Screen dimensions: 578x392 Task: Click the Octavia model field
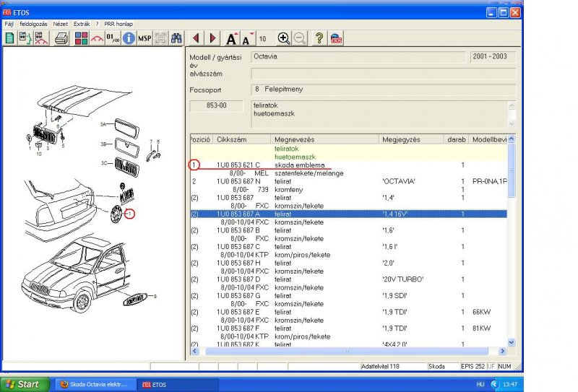click(358, 57)
